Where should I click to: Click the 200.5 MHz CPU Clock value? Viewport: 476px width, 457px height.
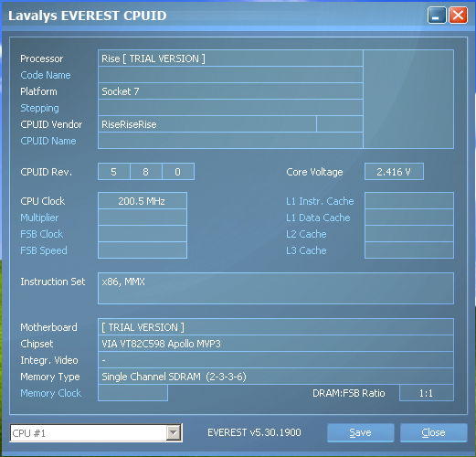(x=143, y=201)
